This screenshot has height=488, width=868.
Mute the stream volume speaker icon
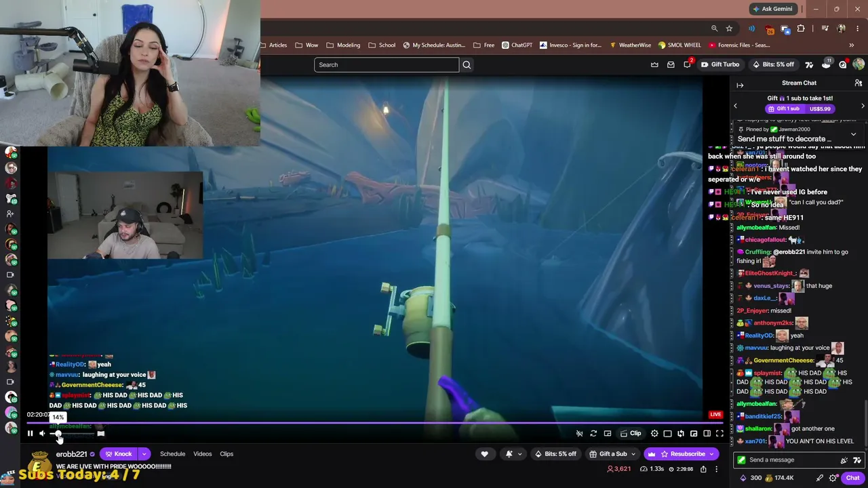pos(42,433)
